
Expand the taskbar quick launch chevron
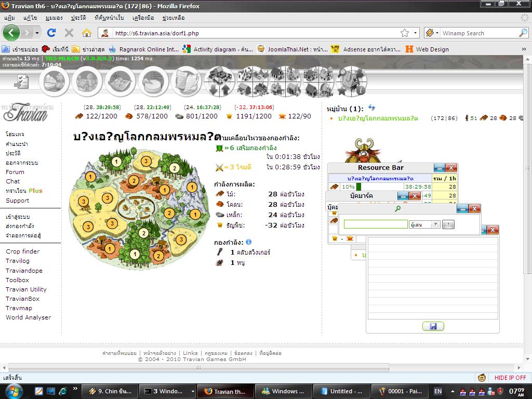(75, 389)
